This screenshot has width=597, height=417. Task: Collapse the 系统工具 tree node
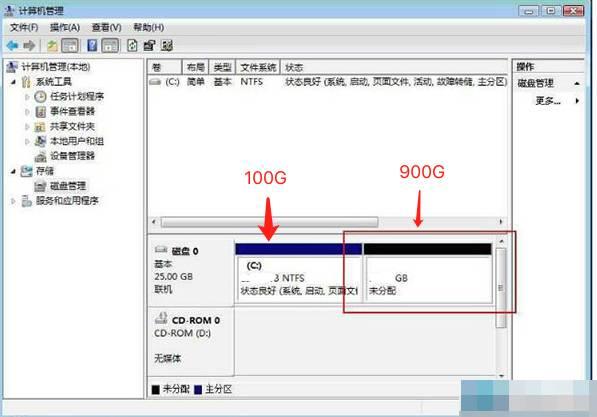[14, 81]
